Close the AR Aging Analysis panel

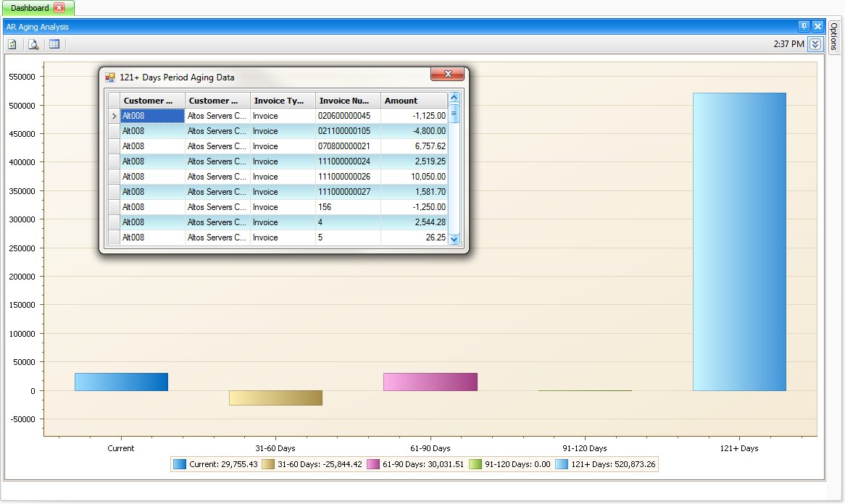pos(817,27)
